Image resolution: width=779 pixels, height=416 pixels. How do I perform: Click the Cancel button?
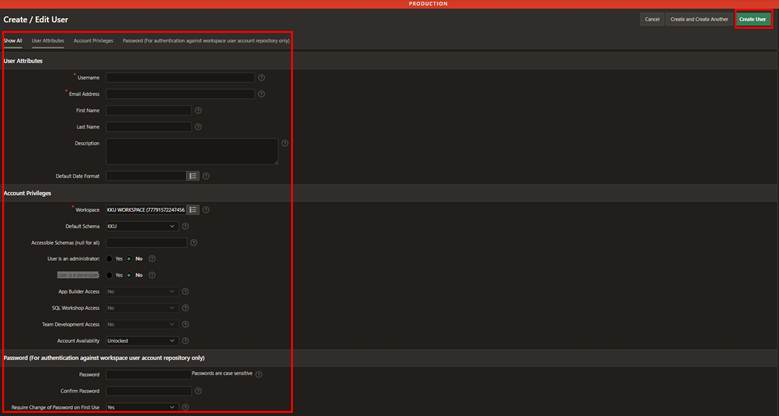point(652,19)
